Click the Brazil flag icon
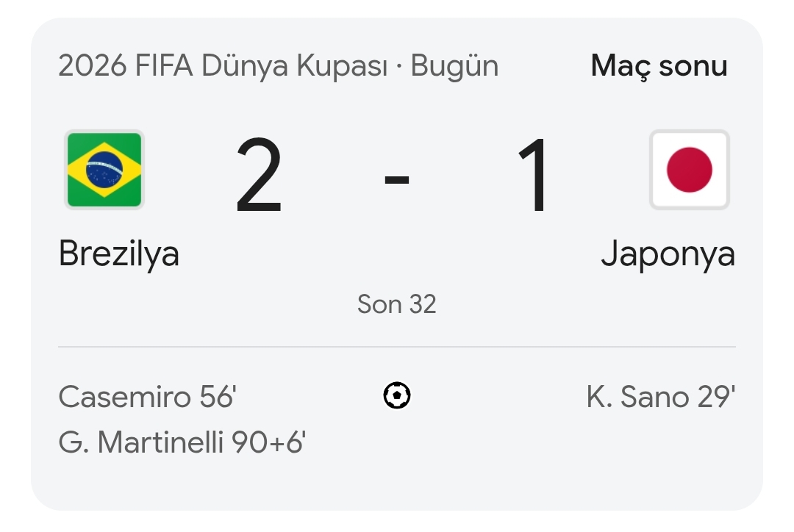Screen dimensions: 794x532 [104, 170]
